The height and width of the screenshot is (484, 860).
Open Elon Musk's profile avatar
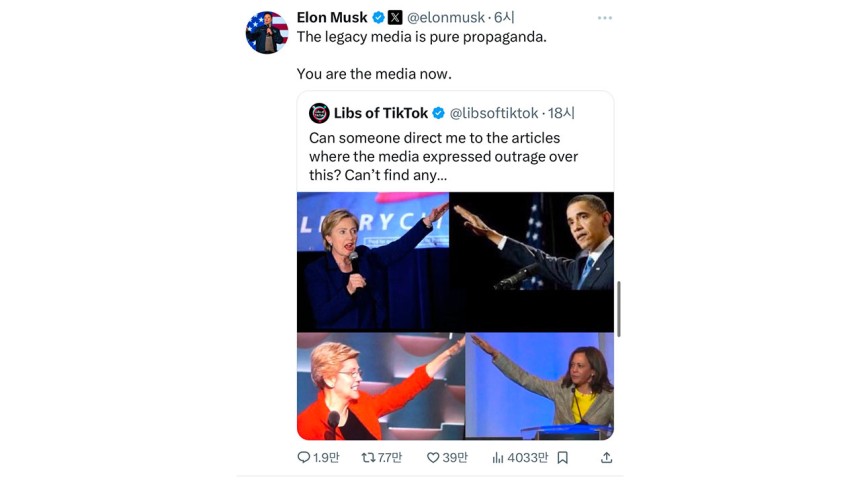coord(267,33)
